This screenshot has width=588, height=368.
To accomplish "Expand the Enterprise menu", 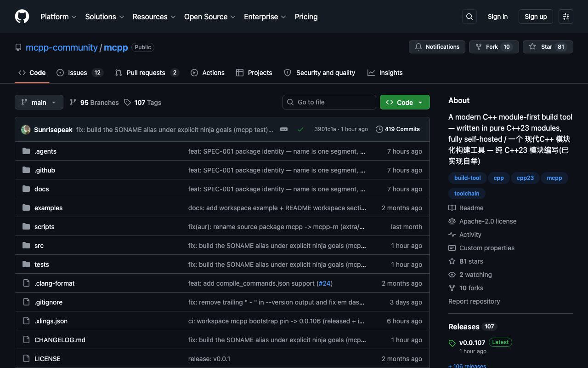I will tap(265, 17).
